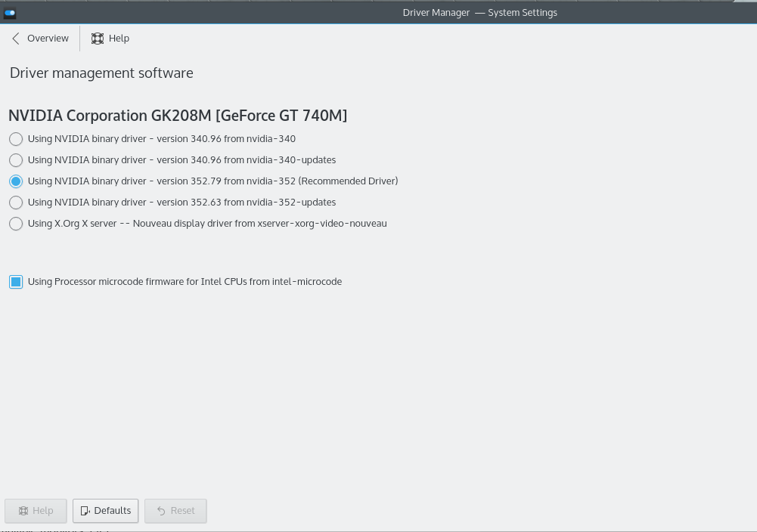Uncheck the Intel CPU microcode firmware checkbox
This screenshot has height=532, width=757.
16,282
